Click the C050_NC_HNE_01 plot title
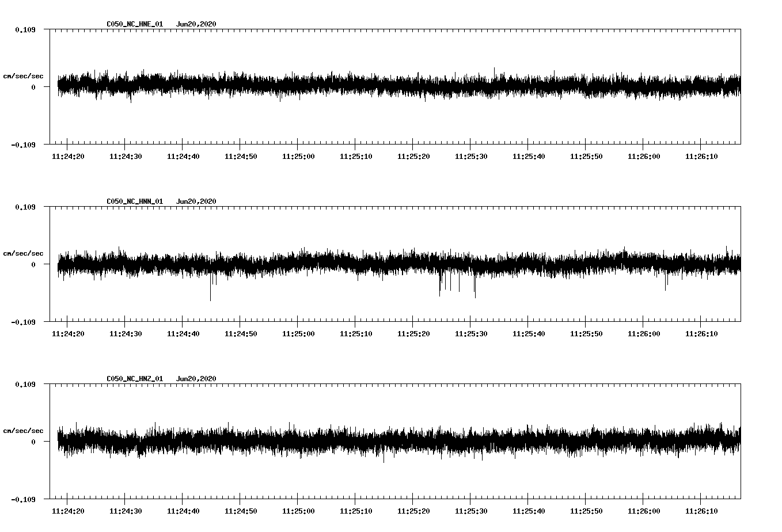782x532 pixels. pos(135,24)
